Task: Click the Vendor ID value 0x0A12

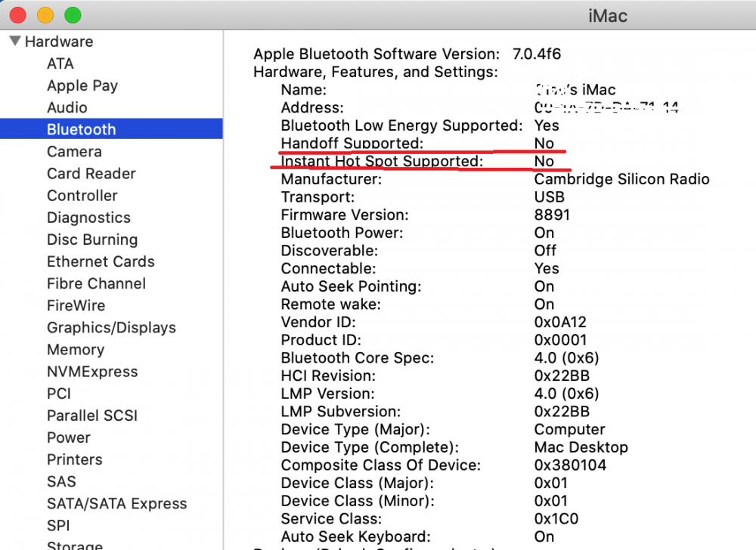Action: coord(560,322)
